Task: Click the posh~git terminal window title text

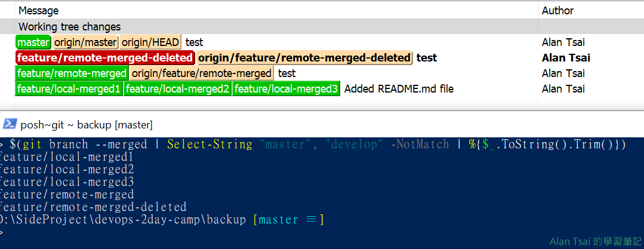Action: pos(87,125)
